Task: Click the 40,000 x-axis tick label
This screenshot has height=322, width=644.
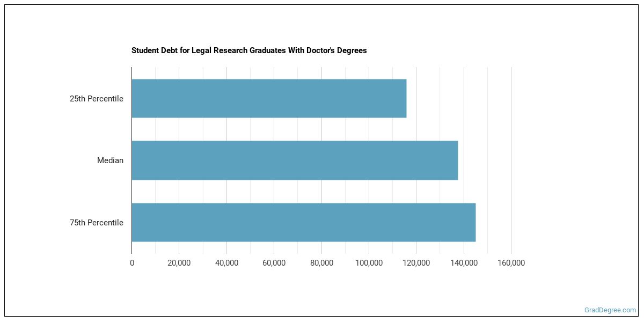Action: [226, 263]
